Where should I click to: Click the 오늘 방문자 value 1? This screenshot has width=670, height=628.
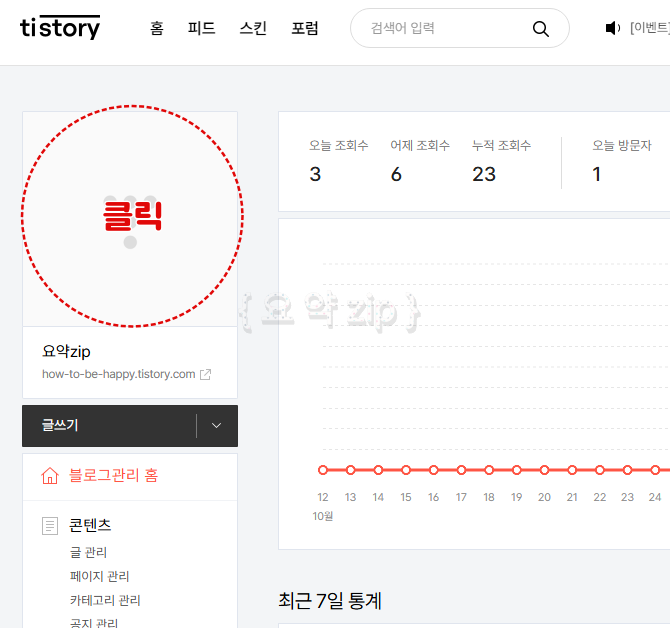click(597, 174)
